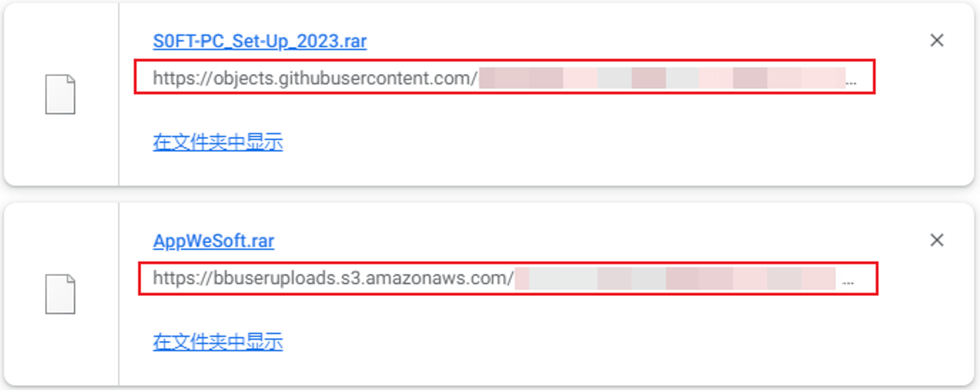Click the blurred portion of the githubusercontent URL
The width and height of the screenshot is (980, 390).
(662, 78)
